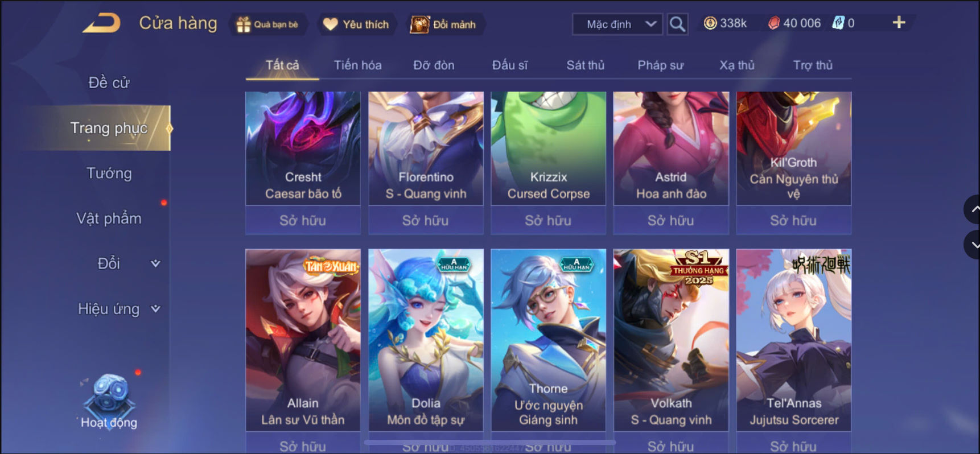Select Vật phẩm in the left sidebar
This screenshot has height=454, width=980.
pos(109,218)
